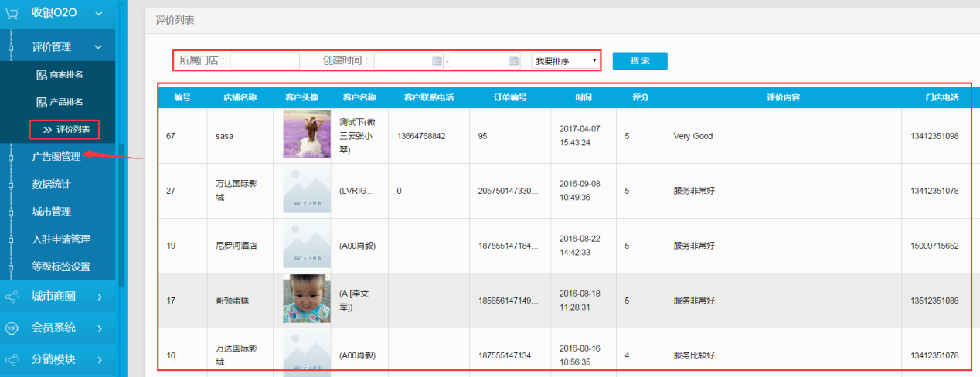The image size is (980, 377).
Task: Click the 店铺名称 column header
Action: (x=240, y=97)
